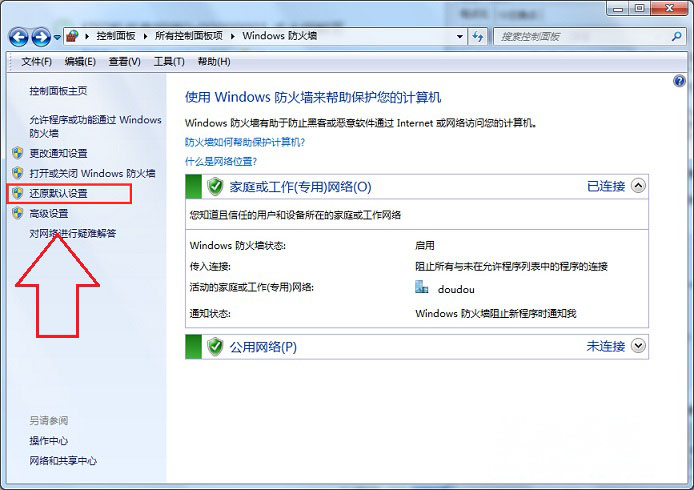Screen dimensions: 694x490
Task: Open 网络和共享中心 link
Action: click(63, 461)
